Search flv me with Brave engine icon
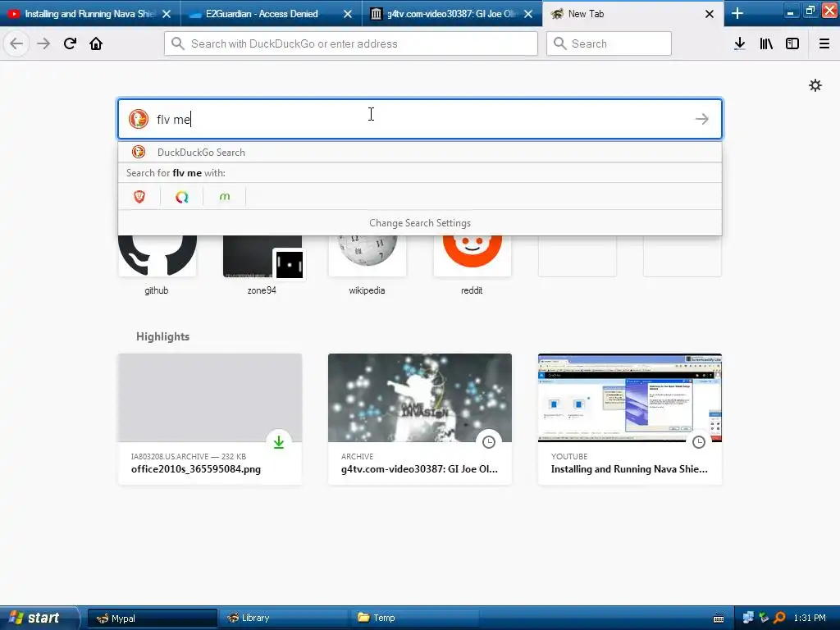 click(x=139, y=197)
